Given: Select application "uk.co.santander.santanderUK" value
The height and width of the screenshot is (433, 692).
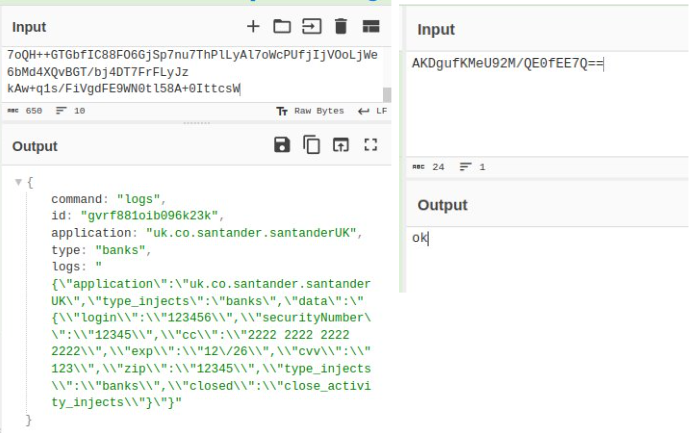Looking at the screenshot, I should tap(251, 233).
